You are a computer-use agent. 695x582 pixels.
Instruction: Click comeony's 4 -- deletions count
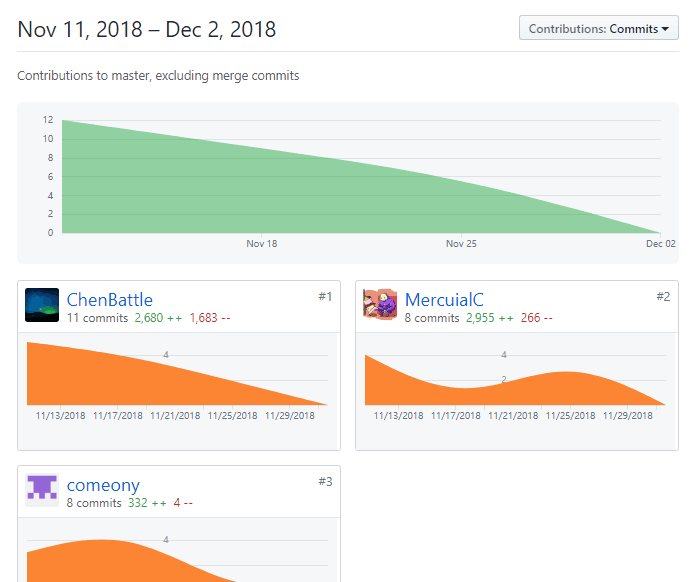183,503
